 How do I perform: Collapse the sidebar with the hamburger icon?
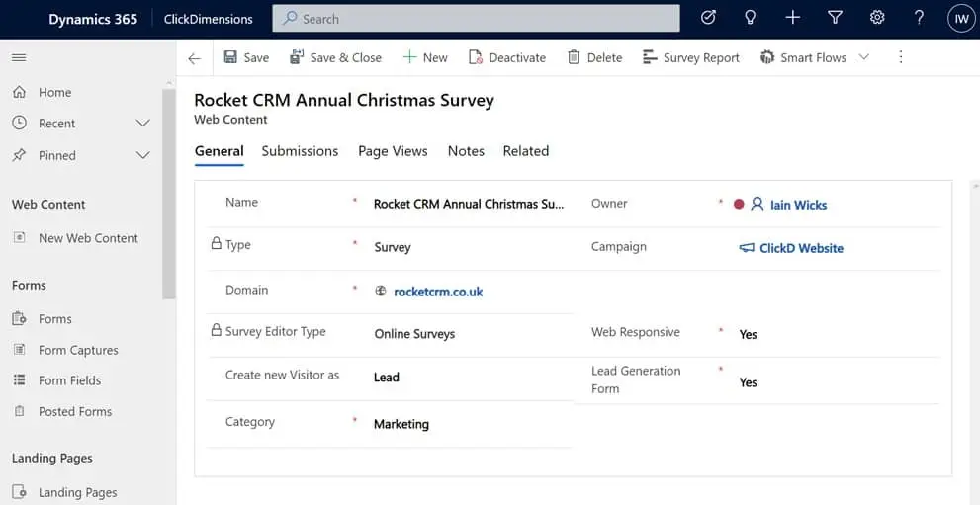click(x=19, y=58)
